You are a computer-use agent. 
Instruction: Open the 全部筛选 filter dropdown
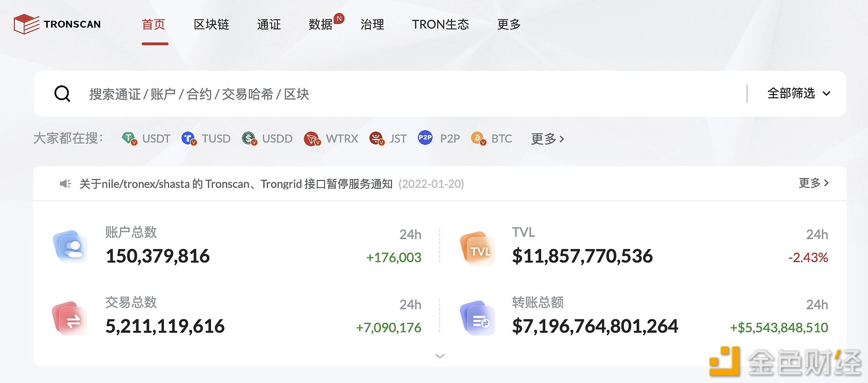[798, 94]
